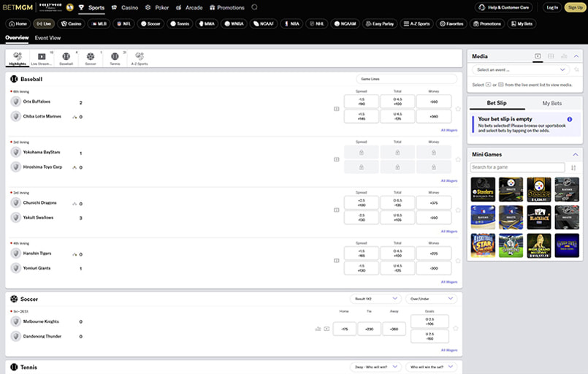
Task: Select Live Stream filter icon
Action: pos(42,58)
